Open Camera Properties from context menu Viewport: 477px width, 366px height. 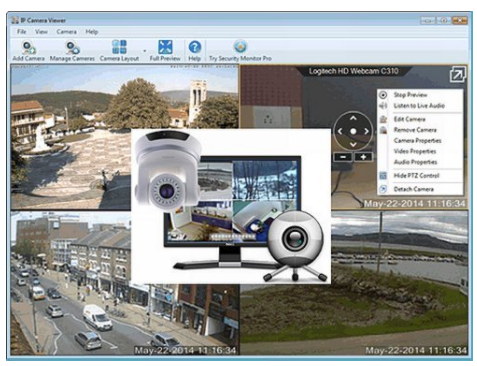[417, 140]
